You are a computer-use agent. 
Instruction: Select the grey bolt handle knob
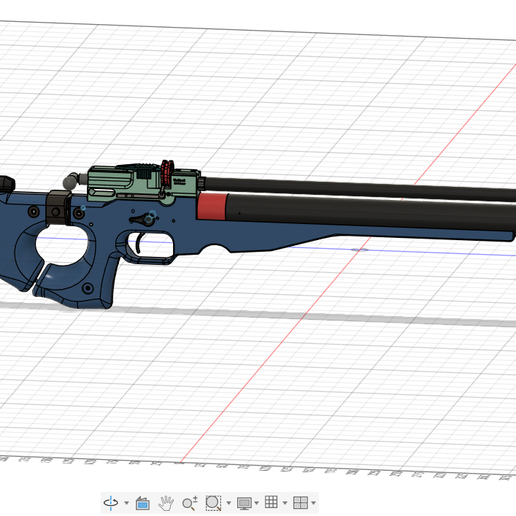pos(70,182)
